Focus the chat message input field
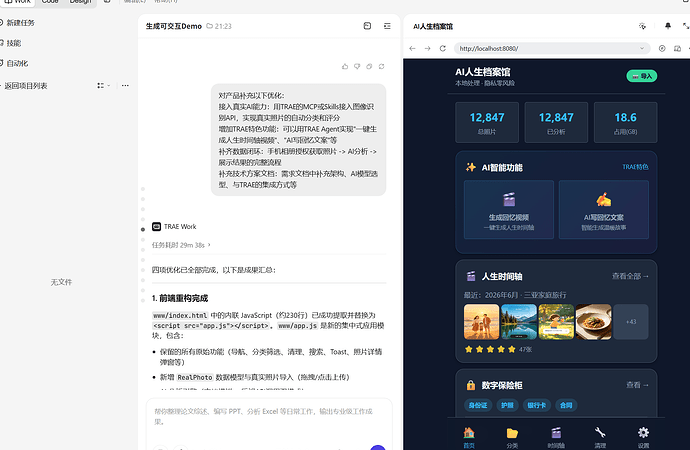690x450 pixels. pos(269,417)
